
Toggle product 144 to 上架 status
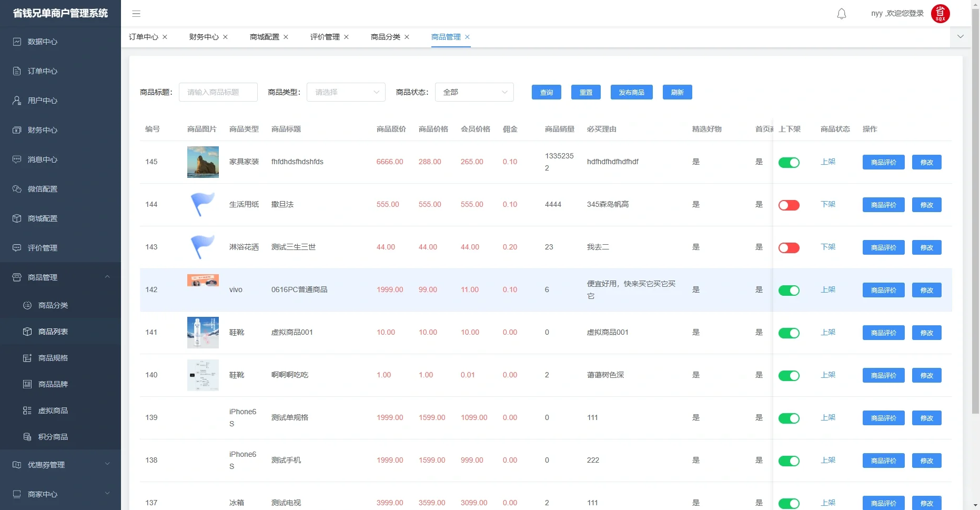tap(789, 205)
